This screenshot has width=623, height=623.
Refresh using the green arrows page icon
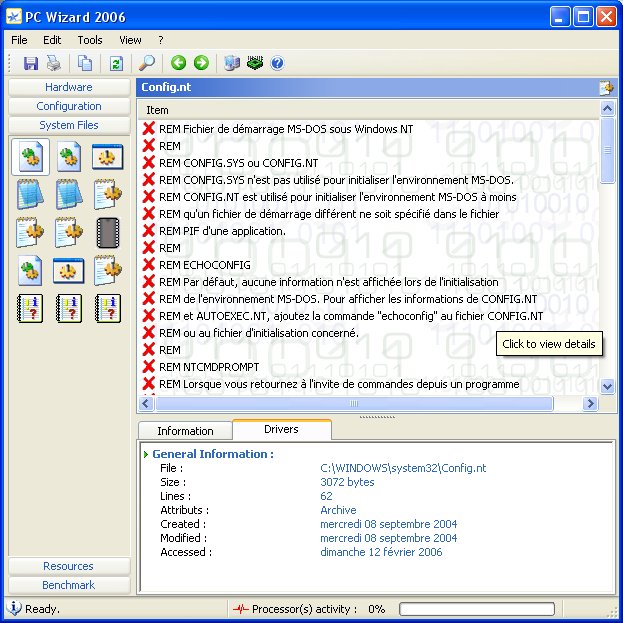point(116,63)
